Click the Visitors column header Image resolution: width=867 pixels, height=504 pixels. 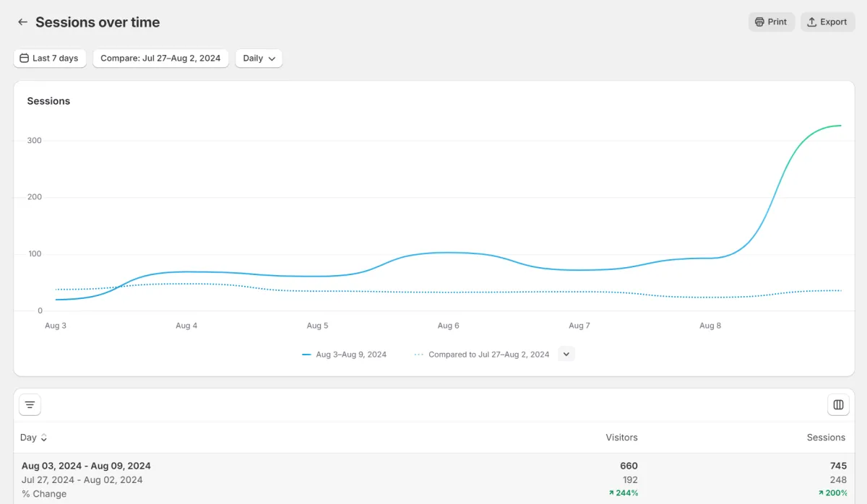coord(621,438)
